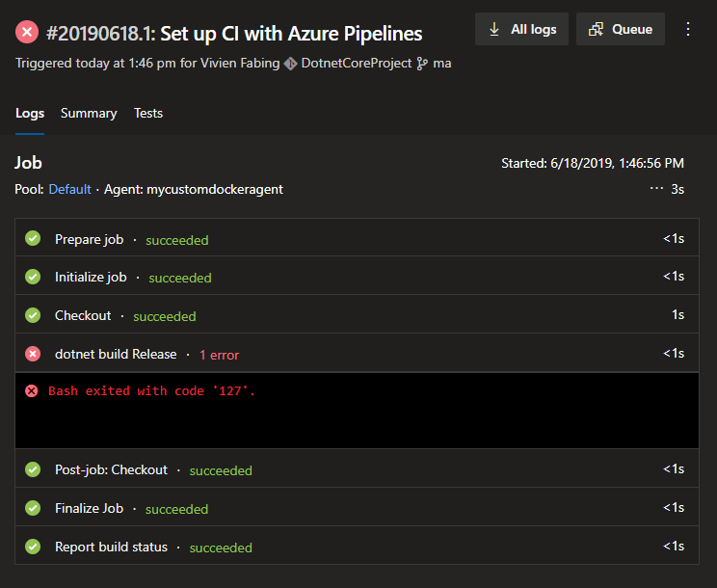Click the 'succeeded' status on Checkout row
This screenshot has width=717, height=588.
pos(165,316)
